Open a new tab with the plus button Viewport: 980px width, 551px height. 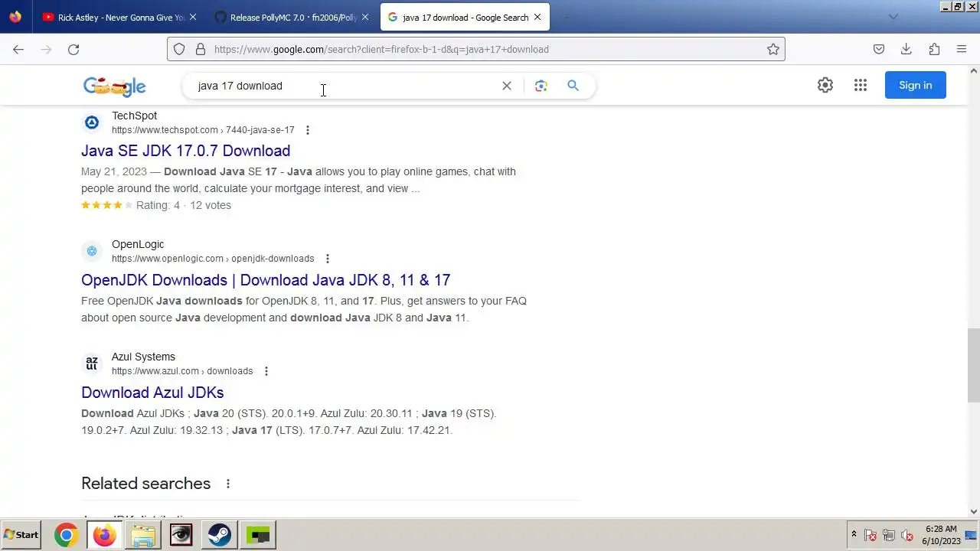pyautogui.click(x=567, y=17)
